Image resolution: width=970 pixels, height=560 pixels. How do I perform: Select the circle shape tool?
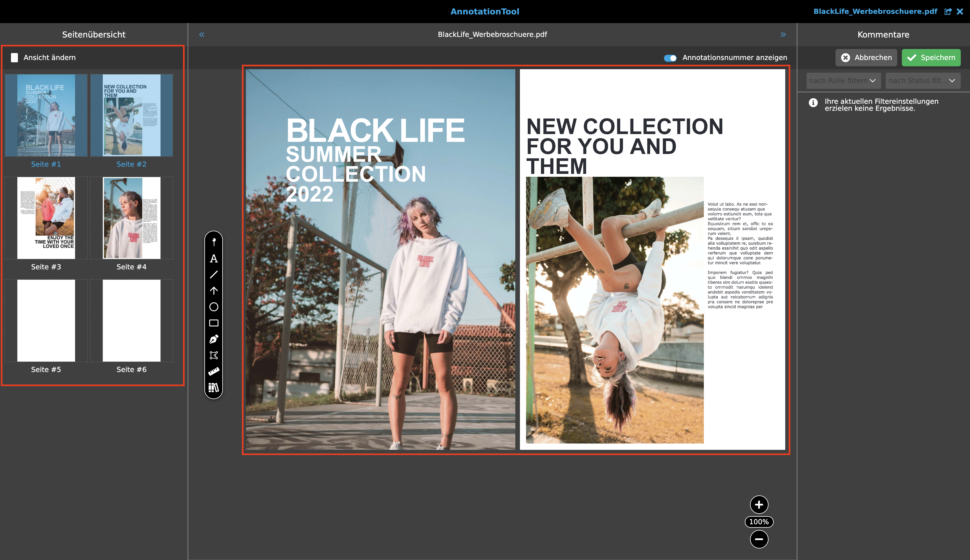(214, 307)
